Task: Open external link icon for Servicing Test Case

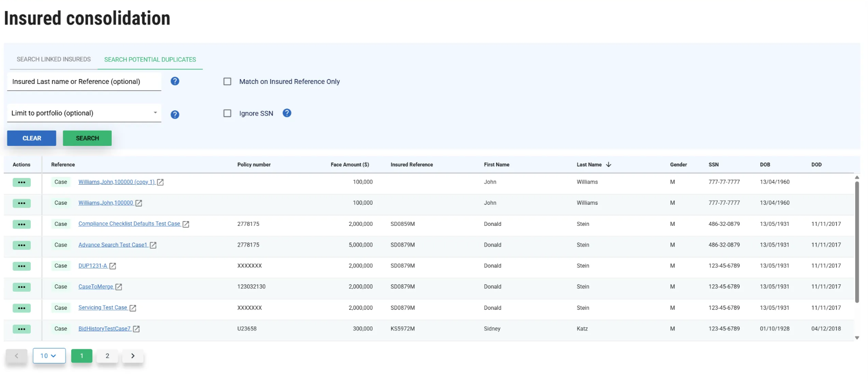Action: [x=133, y=308]
